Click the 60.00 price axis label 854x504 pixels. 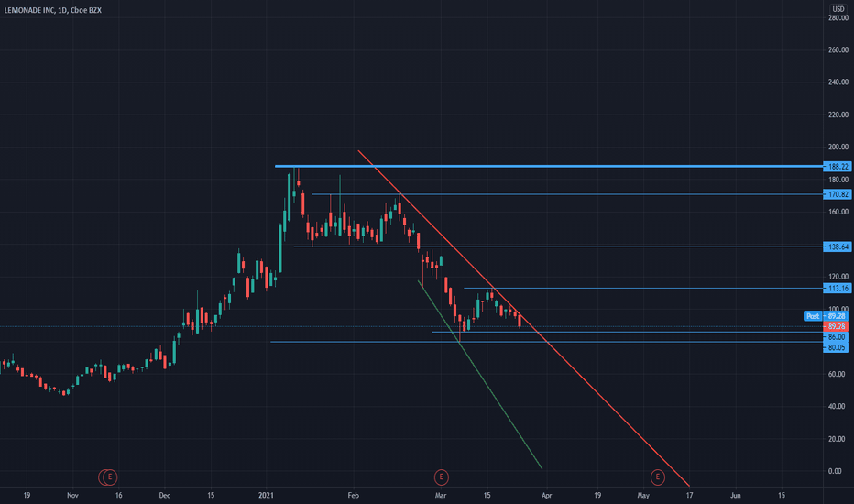point(837,374)
